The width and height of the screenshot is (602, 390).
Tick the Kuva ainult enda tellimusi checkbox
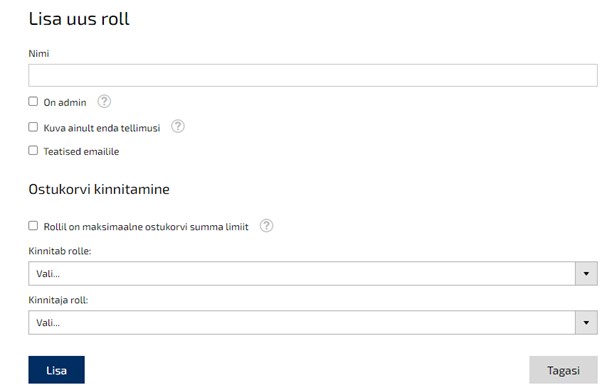coord(33,127)
